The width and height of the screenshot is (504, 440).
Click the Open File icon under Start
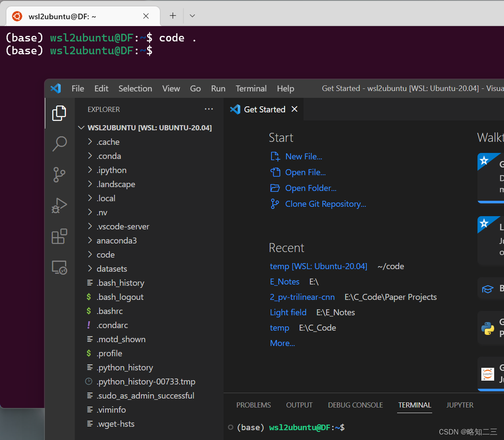tap(275, 173)
